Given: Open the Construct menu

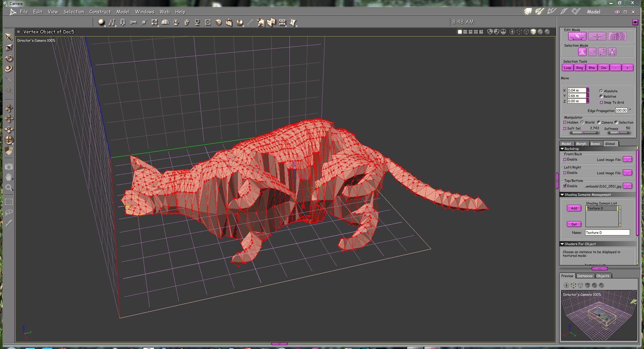Looking at the screenshot, I should 100,12.
